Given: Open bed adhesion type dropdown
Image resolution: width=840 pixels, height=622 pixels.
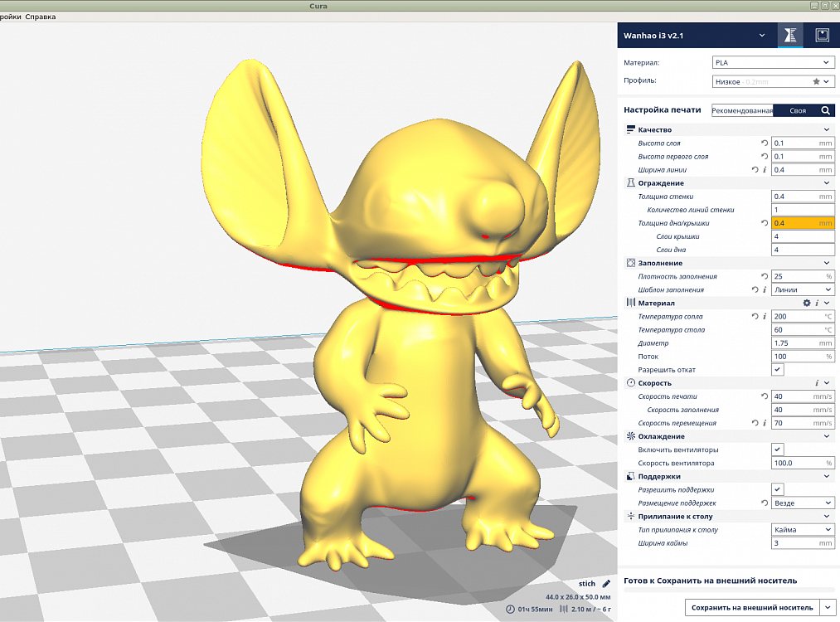Looking at the screenshot, I should 803,530.
